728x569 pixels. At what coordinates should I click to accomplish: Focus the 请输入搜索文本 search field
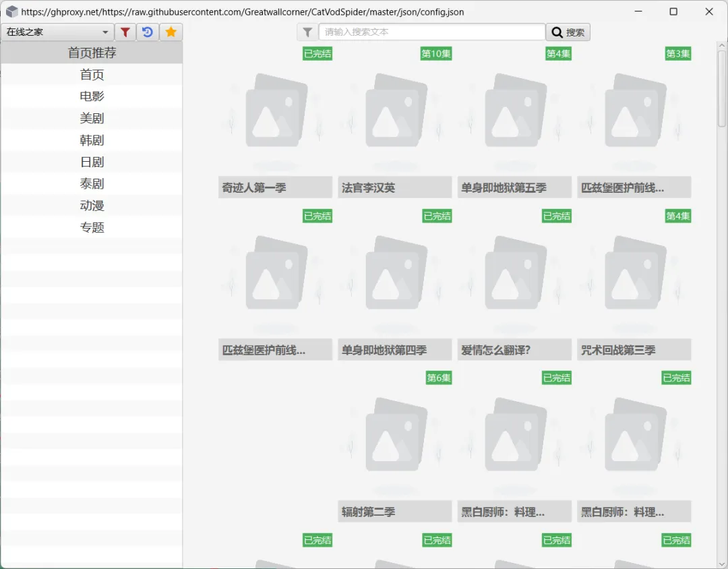tap(432, 32)
